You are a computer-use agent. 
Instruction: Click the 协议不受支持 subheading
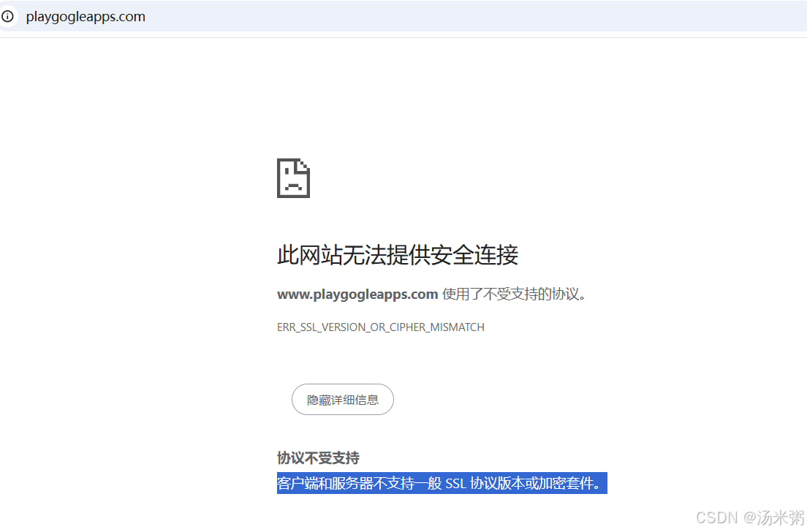pyautogui.click(x=318, y=458)
